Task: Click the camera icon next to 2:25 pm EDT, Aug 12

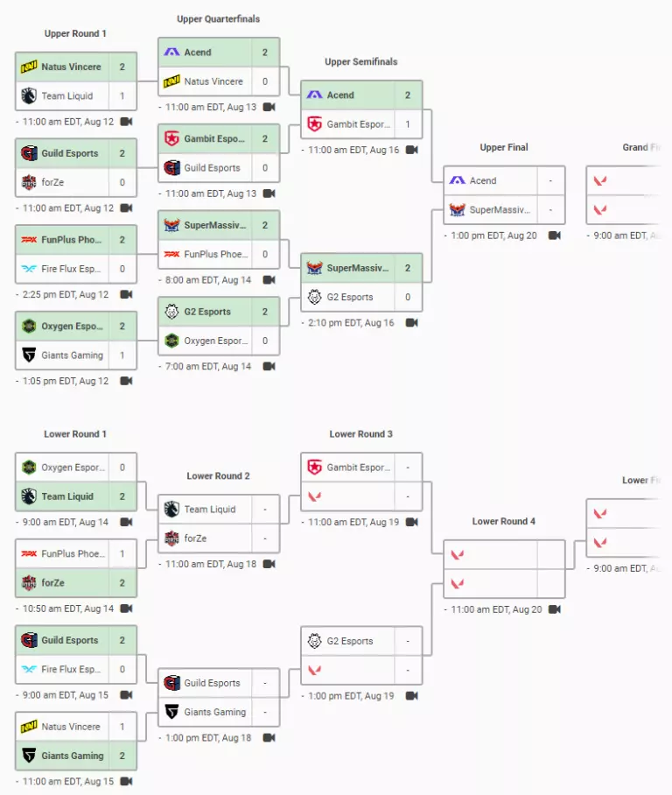Action: (x=126, y=294)
